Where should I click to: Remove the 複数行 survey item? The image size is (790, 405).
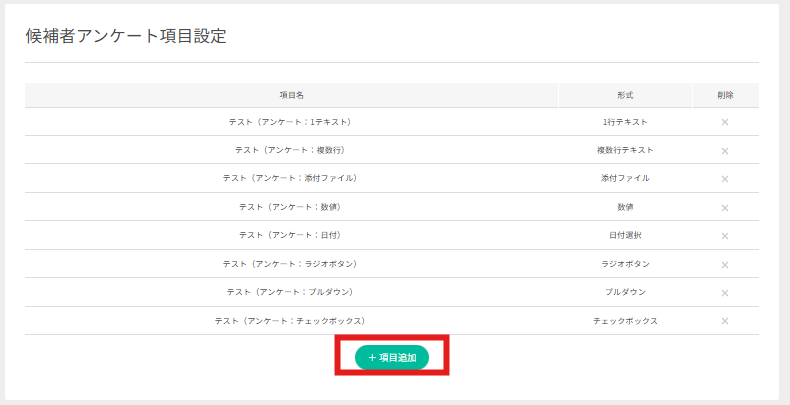point(725,151)
